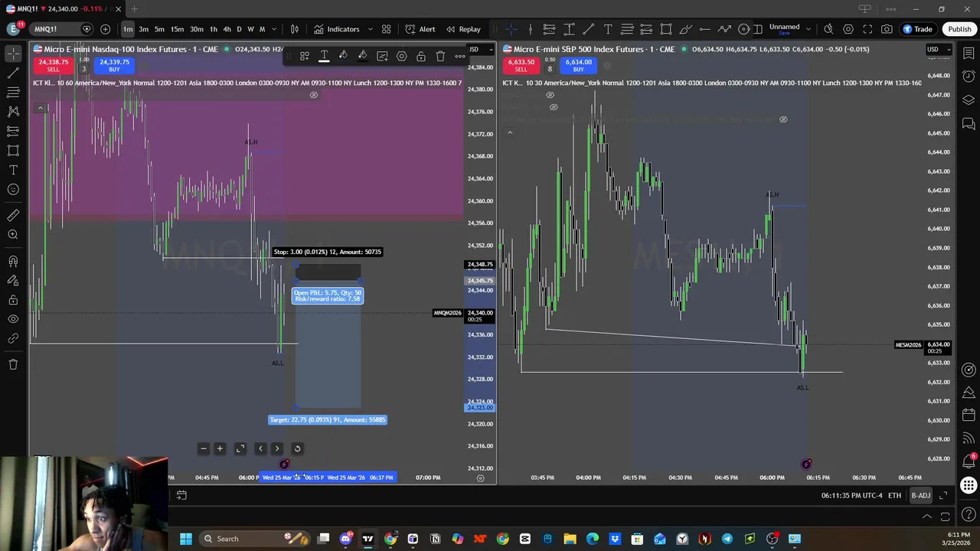The image size is (980, 551).
Task: Select the zoom in magnifier tool
Action: point(13,235)
